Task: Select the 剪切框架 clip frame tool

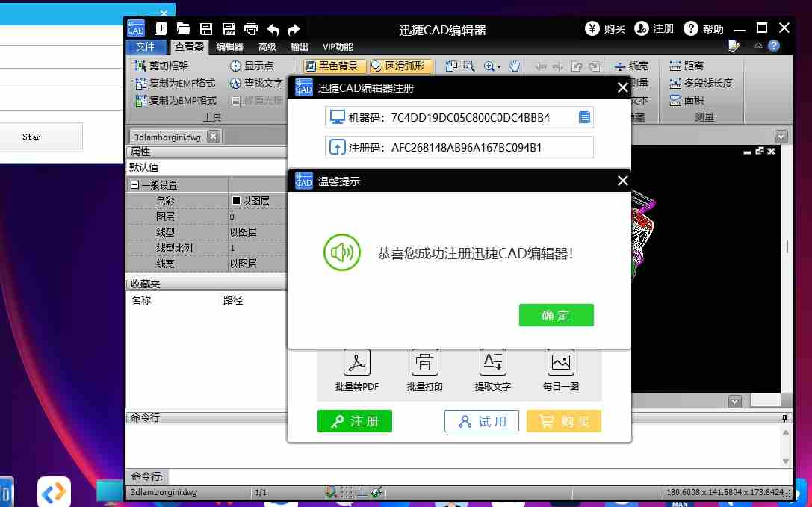Action: 161,66
